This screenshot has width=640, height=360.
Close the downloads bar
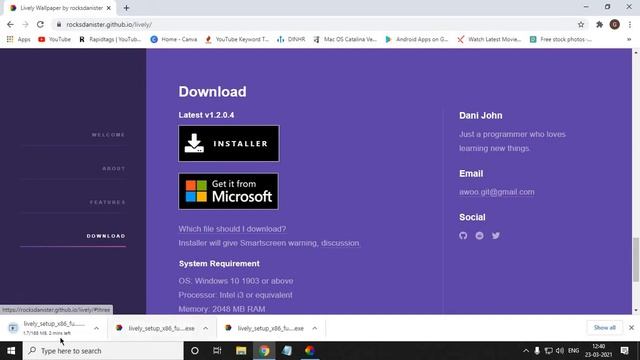[631, 328]
